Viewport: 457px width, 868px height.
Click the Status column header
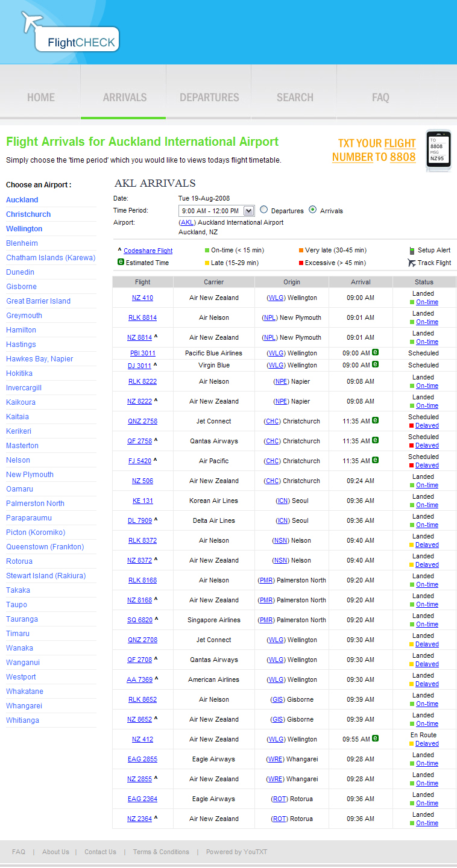click(424, 282)
